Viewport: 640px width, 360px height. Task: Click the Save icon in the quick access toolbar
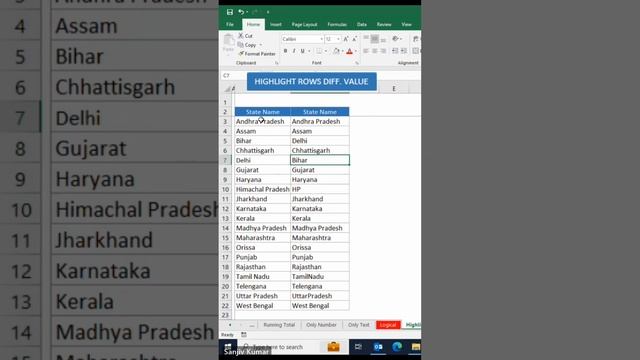(230, 12)
